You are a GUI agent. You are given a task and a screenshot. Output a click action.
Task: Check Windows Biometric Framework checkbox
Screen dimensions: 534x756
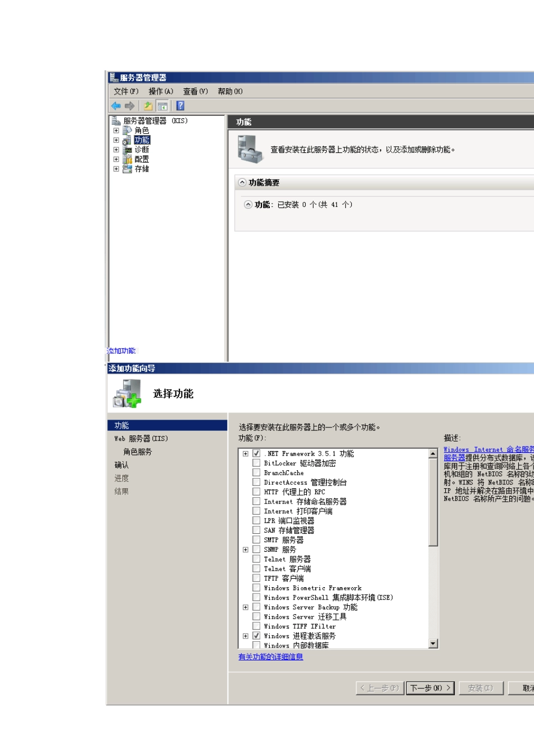tap(256, 588)
